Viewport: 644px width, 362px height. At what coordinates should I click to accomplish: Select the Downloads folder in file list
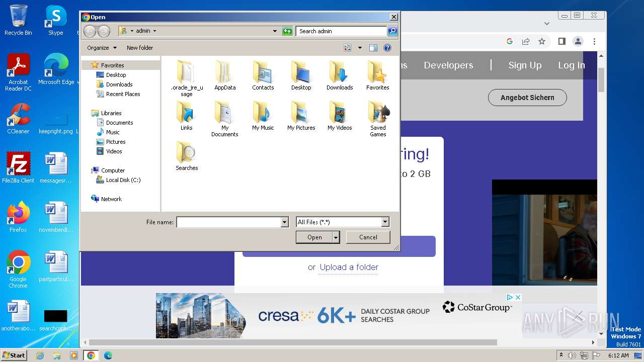point(340,75)
